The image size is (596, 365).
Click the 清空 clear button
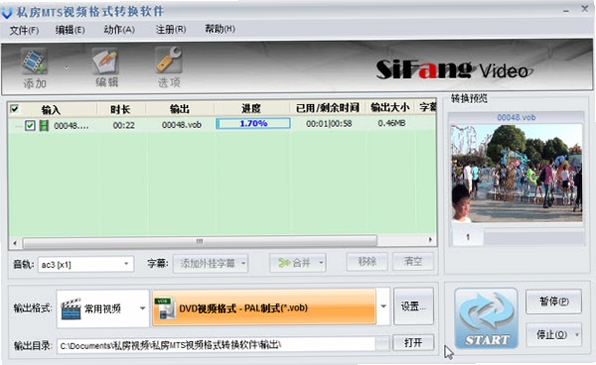coord(413,261)
